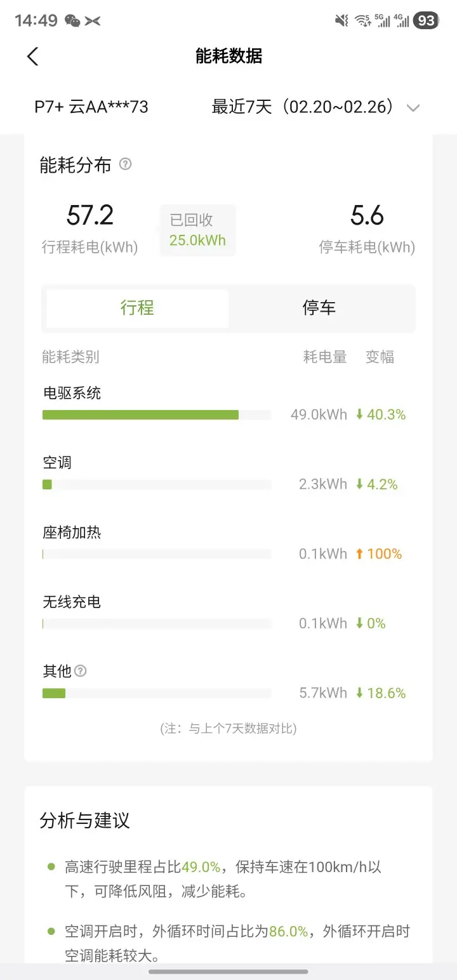The height and width of the screenshot is (980, 457).
Task: Tap the XPeng logo in status bar
Action: [93, 21]
